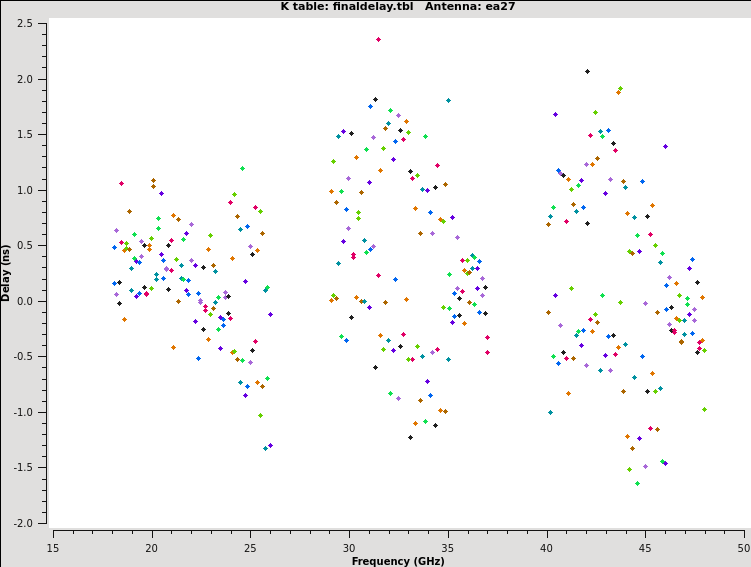Click the '50' tick label on the x-axis
Image resolution: width=751 pixels, height=567 pixels.
point(743,547)
